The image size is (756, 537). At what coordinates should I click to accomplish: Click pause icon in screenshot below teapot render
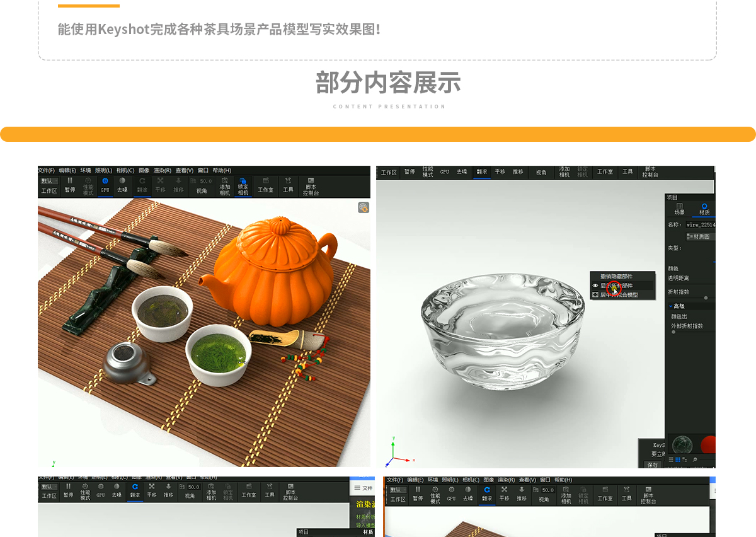click(x=67, y=487)
